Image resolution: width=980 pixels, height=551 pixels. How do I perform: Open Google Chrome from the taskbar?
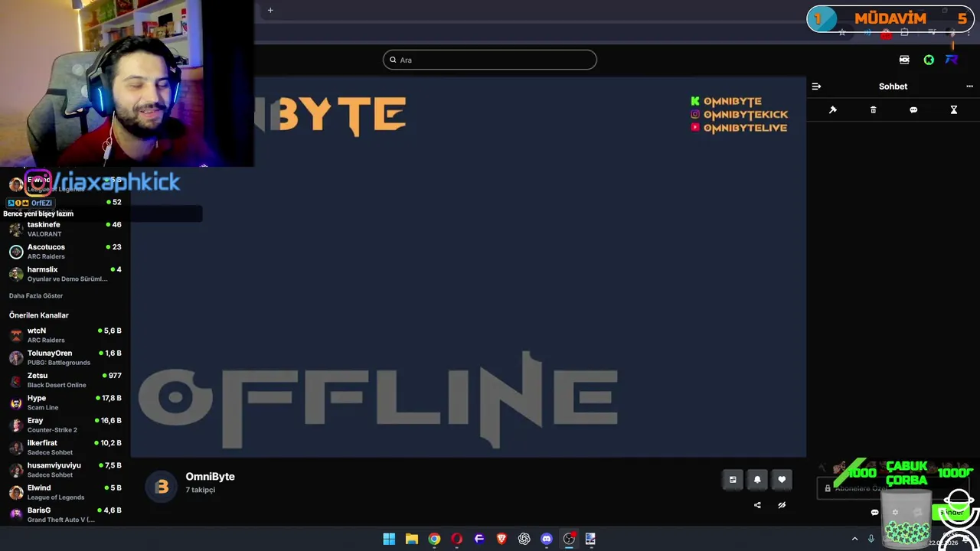(x=434, y=539)
